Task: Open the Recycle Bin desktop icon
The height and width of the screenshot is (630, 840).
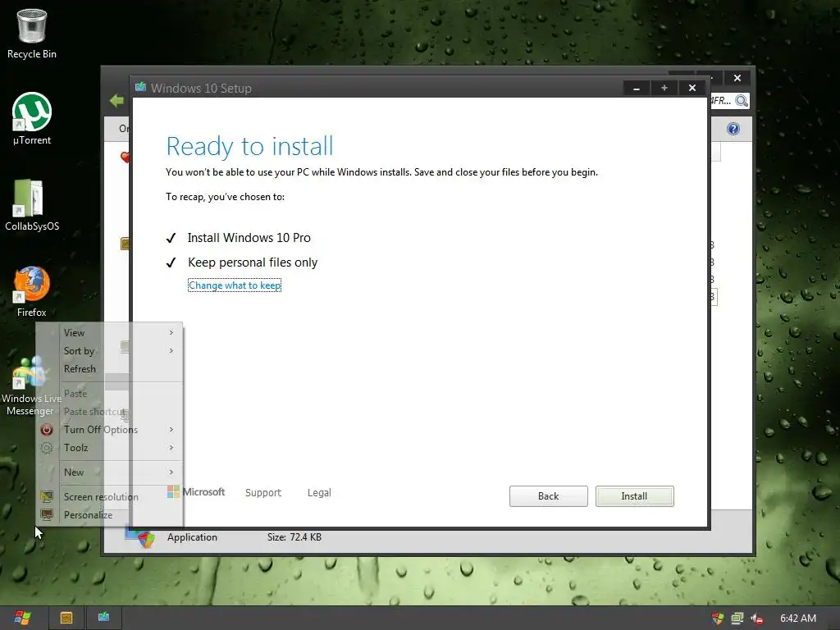Action: 32,33
